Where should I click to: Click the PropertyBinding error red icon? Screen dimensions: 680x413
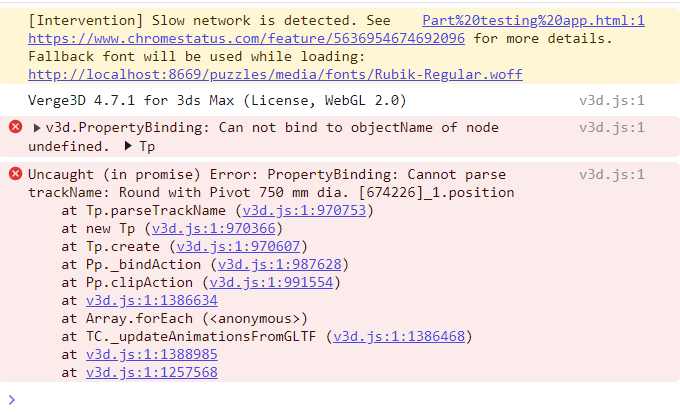tap(16, 127)
